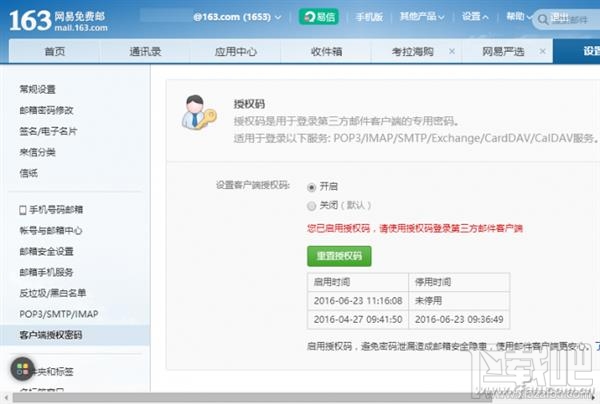This screenshot has width=600, height=404.
Task: Expand the 其他产品 dropdown
Action: coord(422,16)
